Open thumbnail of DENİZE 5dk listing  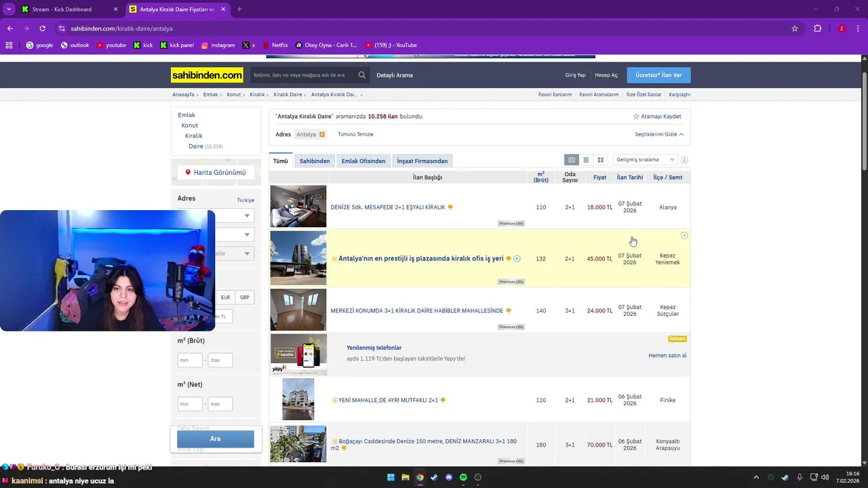click(298, 206)
